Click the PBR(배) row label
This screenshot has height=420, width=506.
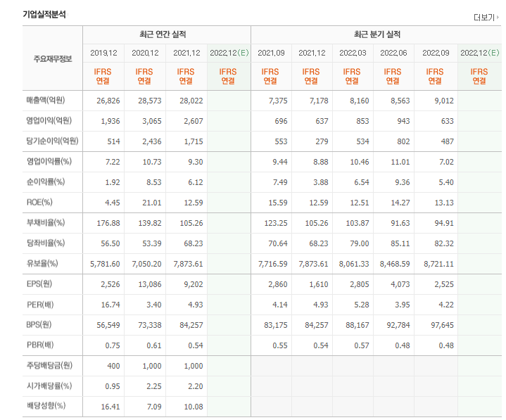40,345
